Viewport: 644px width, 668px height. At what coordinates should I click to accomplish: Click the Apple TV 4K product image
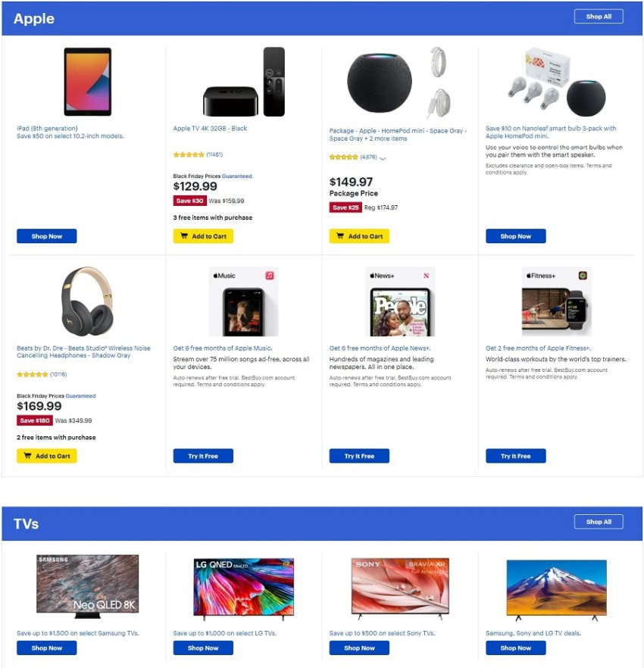[244, 82]
